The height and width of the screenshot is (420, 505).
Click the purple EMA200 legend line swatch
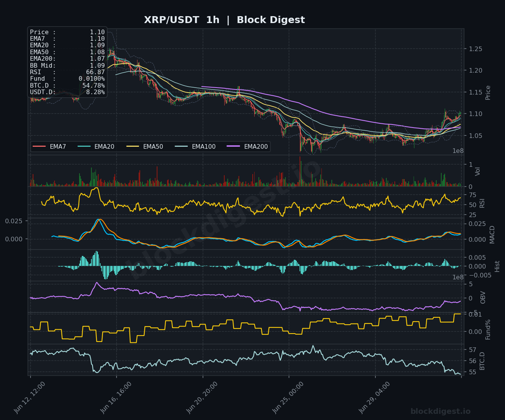(x=233, y=147)
